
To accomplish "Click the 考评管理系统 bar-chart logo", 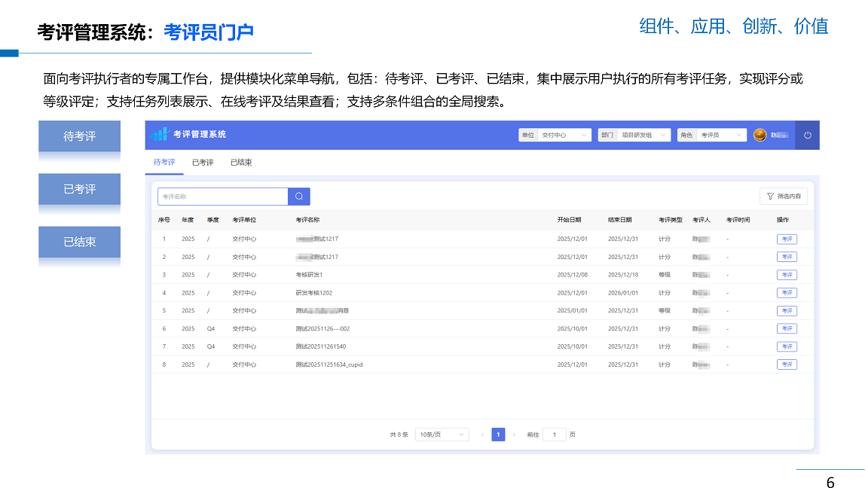I will click(x=159, y=135).
